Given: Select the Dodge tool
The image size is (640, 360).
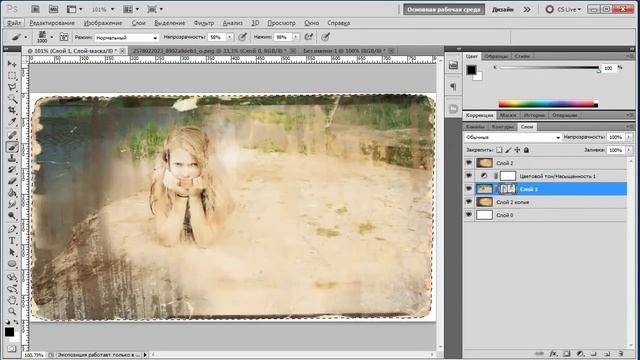Looking at the screenshot, I should (x=12, y=216).
